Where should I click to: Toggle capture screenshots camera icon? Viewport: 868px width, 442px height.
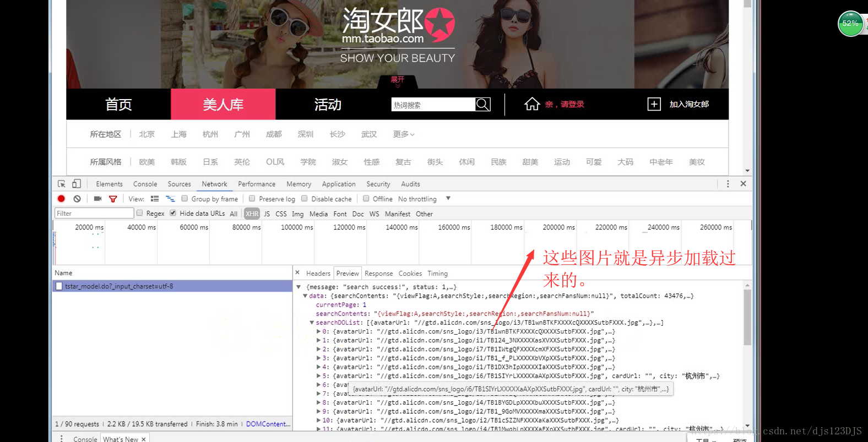coord(97,199)
